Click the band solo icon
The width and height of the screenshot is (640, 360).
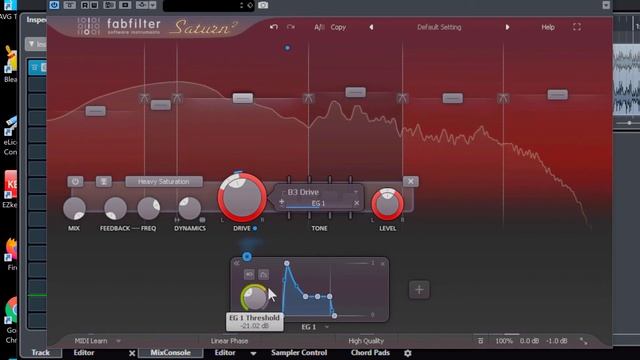tap(104, 181)
